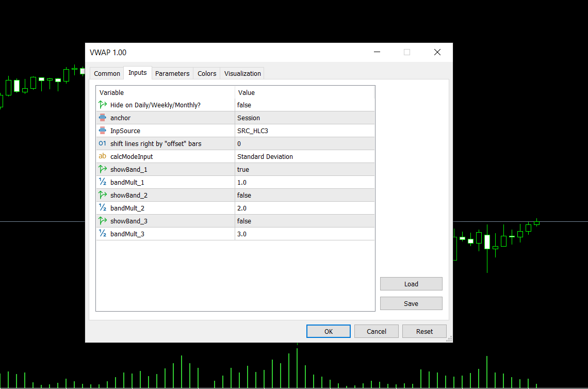588x389 pixels.
Task: Click the boolean arrow icon beside showBand_2
Action: tap(103, 195)
